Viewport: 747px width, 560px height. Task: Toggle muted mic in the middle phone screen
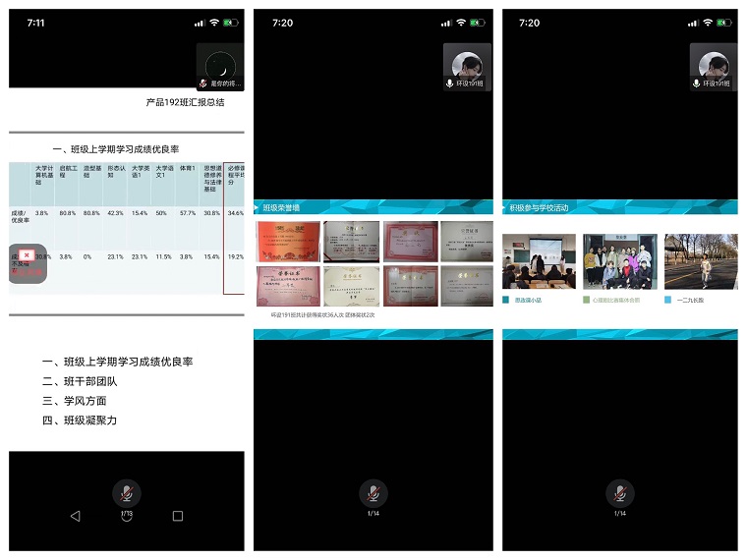(372, 494)
